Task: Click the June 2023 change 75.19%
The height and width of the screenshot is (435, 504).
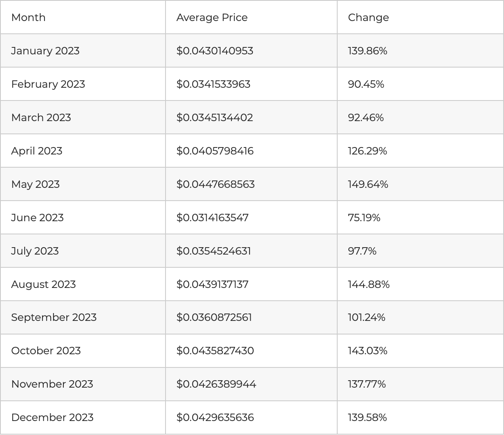Action: click(x=364, y=217)
